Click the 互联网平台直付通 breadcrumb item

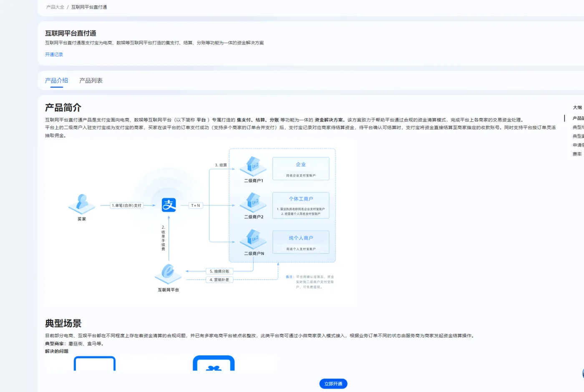tap(89, 7)
